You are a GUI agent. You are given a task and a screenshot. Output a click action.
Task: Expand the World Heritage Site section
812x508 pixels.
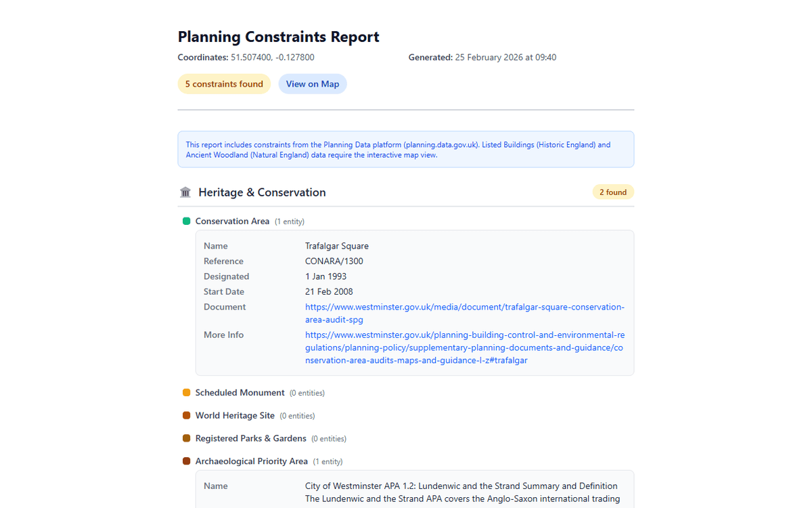[x=235, y=415]
